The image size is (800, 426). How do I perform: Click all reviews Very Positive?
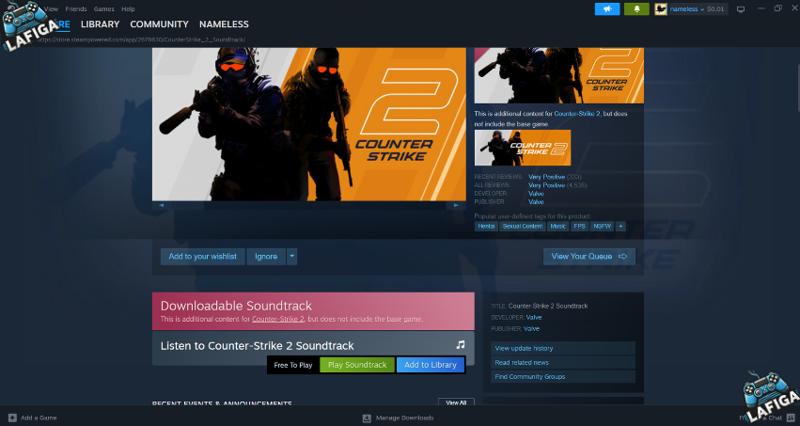(546, 185)
